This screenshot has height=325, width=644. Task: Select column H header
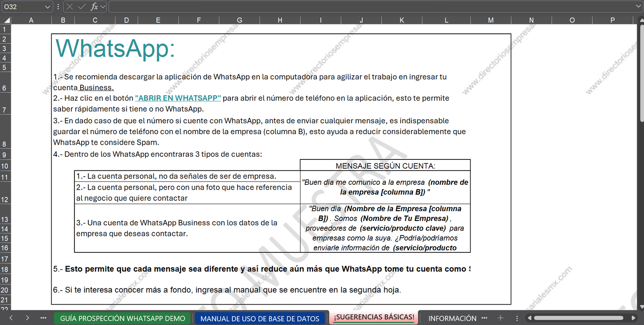click(280, 20)
